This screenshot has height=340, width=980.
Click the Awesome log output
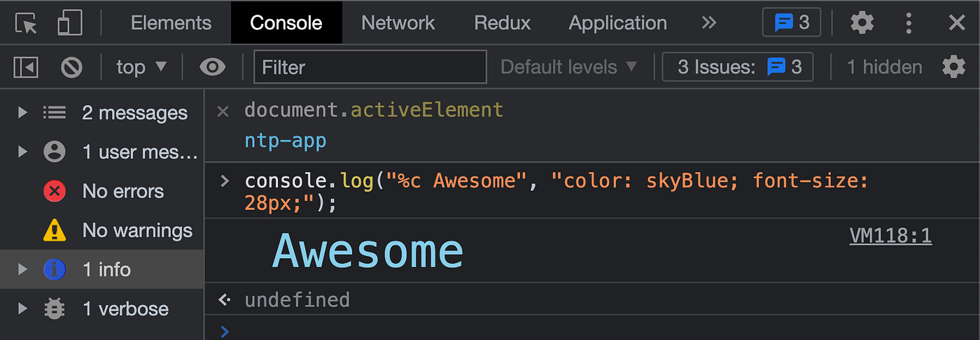pos(367,250)
